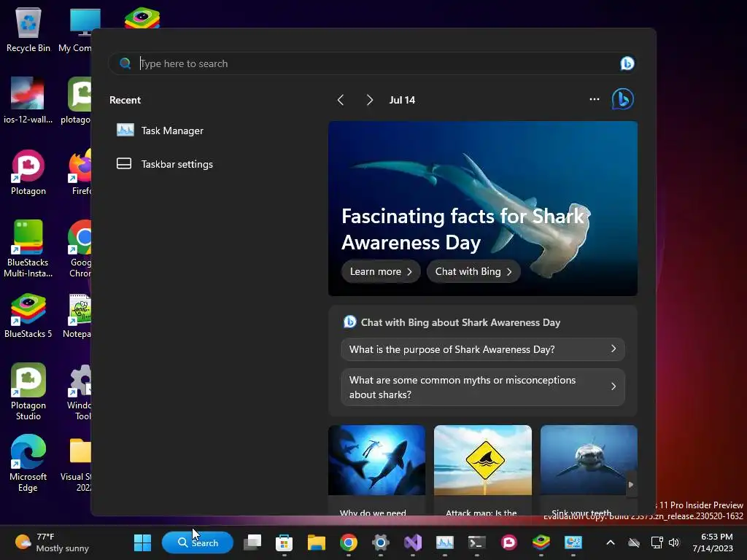This screenshot has width=747, height=560.
Task: Open the shark warning sign thumbnail card
Action: (x=483, y=470)
